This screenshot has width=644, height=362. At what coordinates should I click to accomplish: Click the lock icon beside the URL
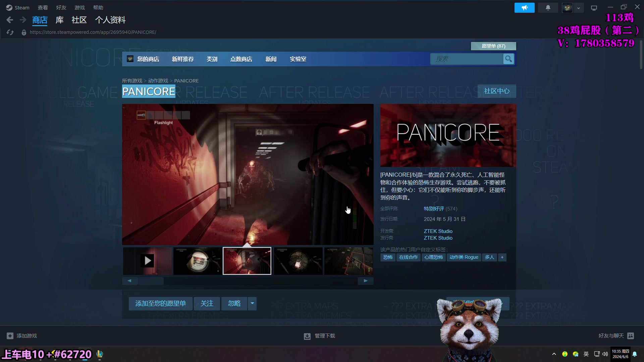tap(24, 33)
